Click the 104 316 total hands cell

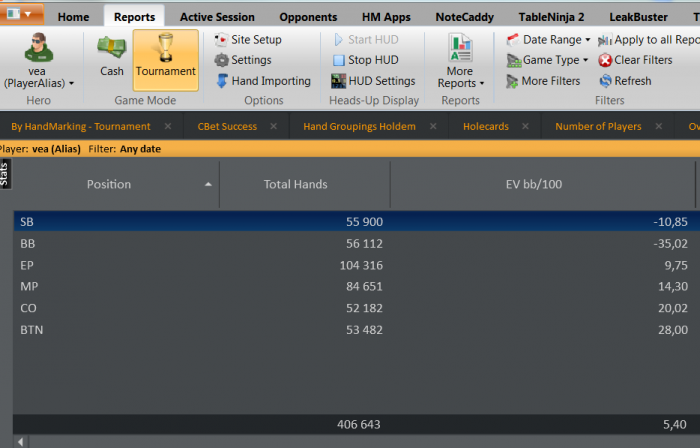361,265
